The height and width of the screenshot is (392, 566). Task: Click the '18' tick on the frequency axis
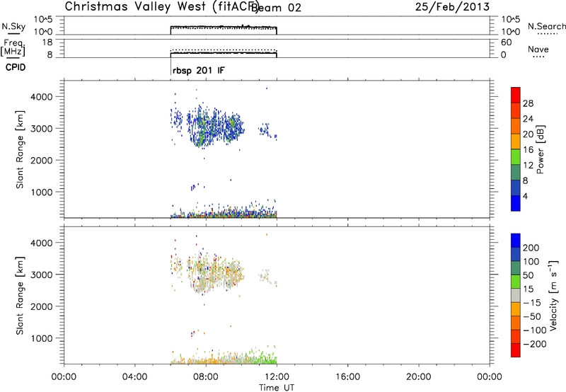tap(47, 42)
